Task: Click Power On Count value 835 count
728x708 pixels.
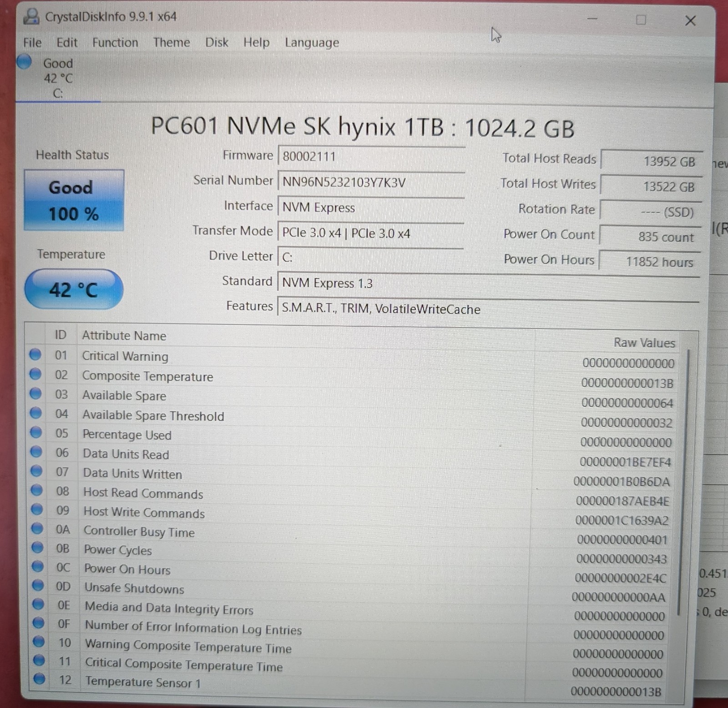Action: point(650,237)
